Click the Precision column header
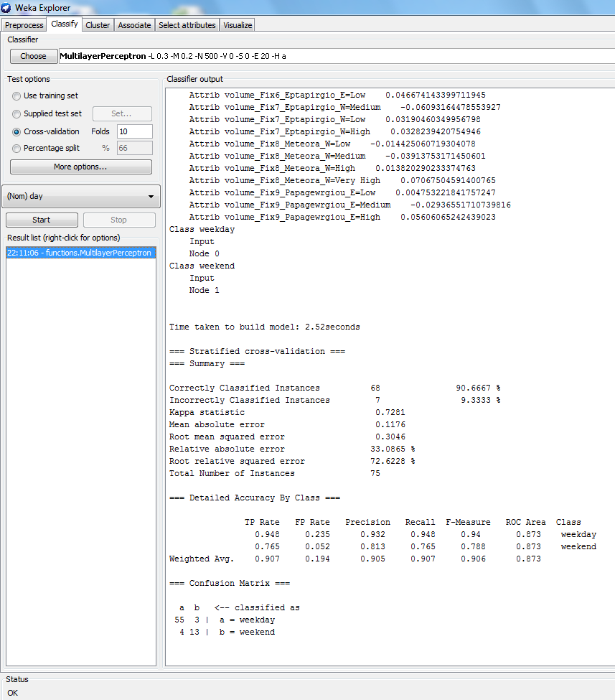This screenshot has width=615, height=700. click(x=367, y=523)
